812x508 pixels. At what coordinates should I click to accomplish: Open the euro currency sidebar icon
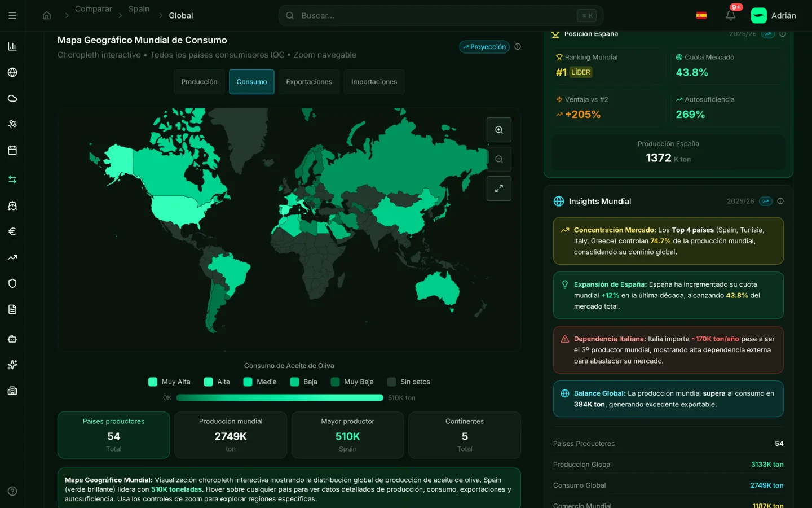12,231
